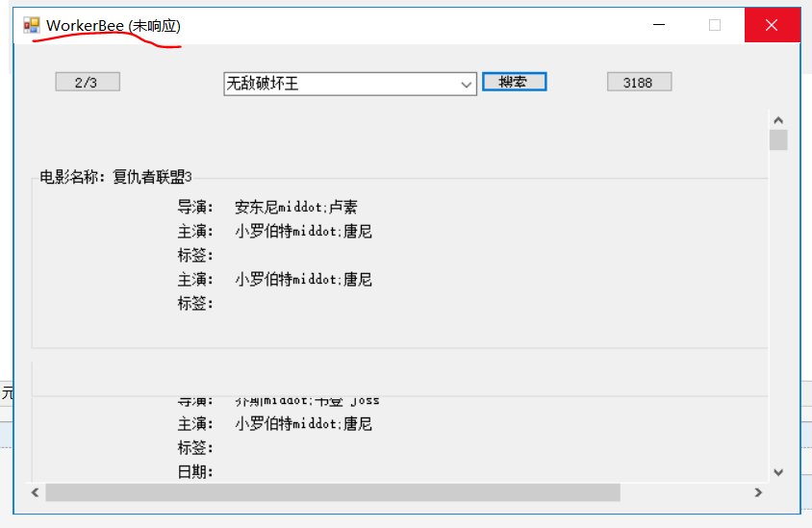
Task: Click the 日期: label in second group
Action: (195, 472)
